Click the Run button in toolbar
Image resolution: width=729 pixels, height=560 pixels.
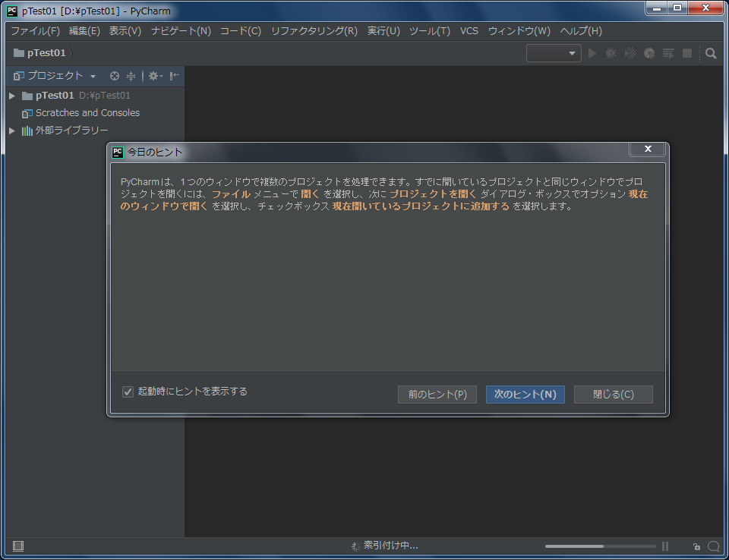[592, 53]
